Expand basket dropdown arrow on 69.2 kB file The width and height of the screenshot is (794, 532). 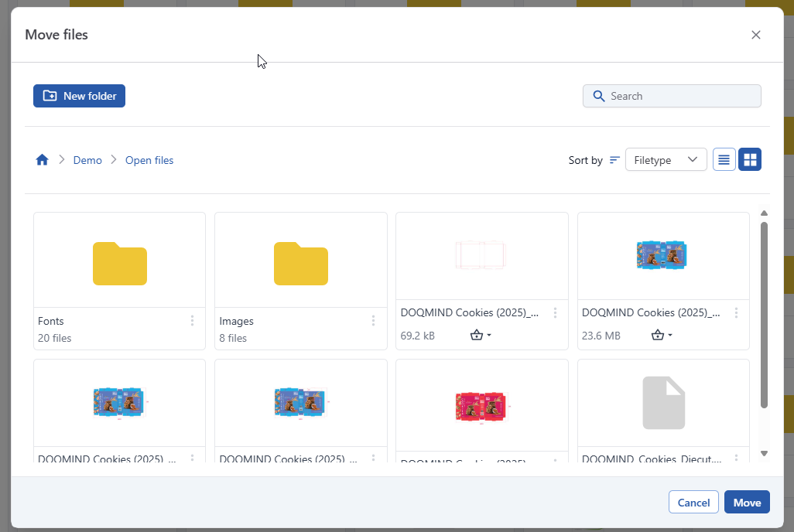489,336
